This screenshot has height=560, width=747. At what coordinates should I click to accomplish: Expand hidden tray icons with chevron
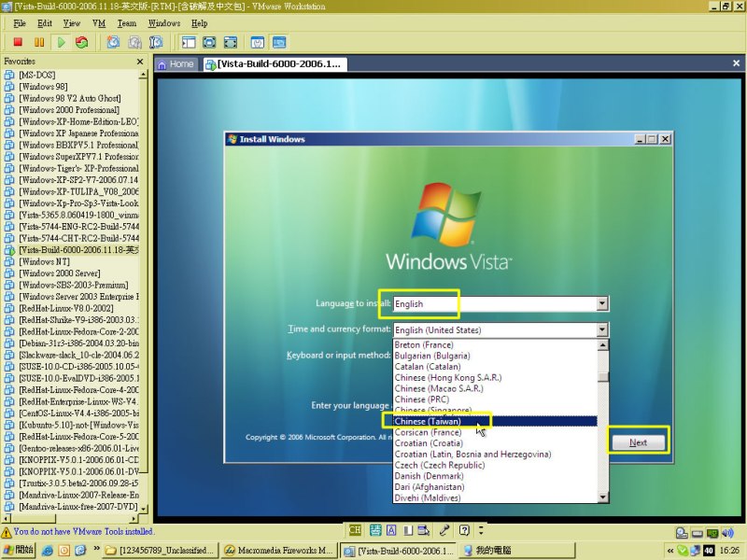tap(670, 551)
